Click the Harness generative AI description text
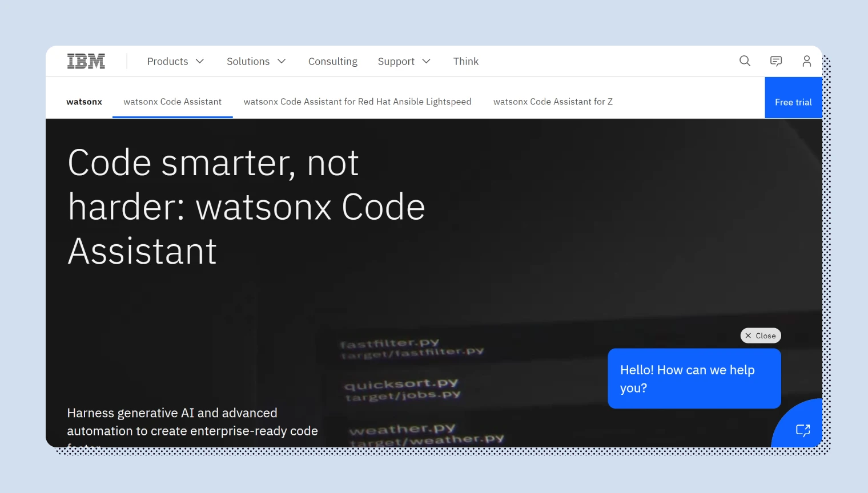 [x=192, y=427]
